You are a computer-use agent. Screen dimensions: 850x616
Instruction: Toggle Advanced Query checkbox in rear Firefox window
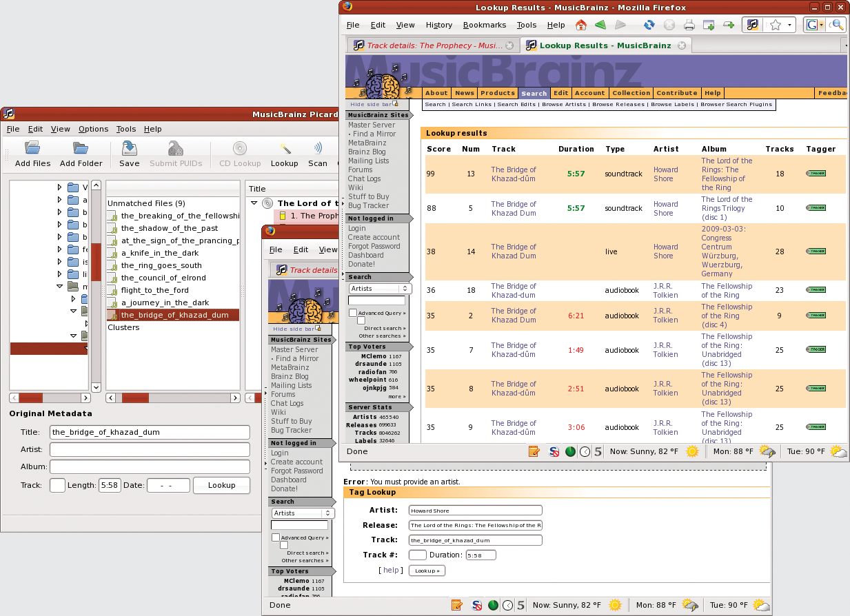276,537
